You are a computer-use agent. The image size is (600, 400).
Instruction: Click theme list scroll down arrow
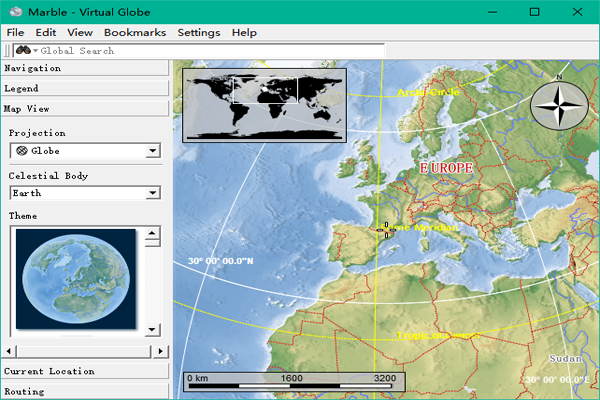point(152,329)
